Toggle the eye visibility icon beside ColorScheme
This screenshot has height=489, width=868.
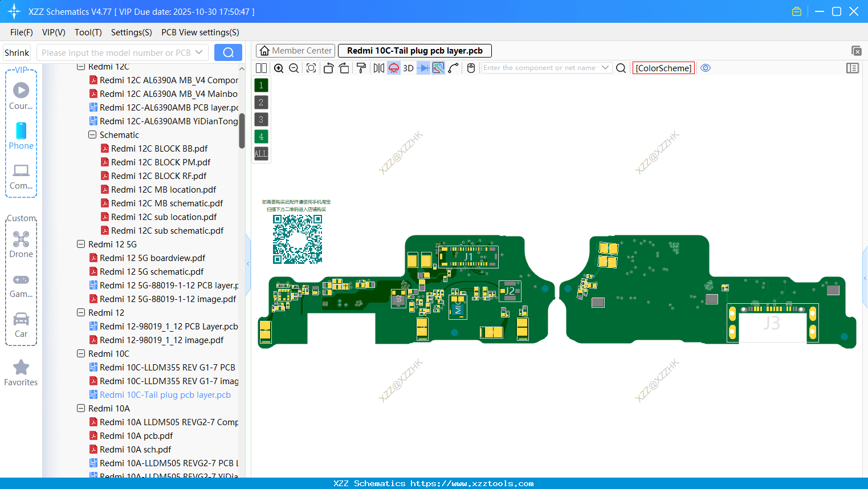point(706,68)
